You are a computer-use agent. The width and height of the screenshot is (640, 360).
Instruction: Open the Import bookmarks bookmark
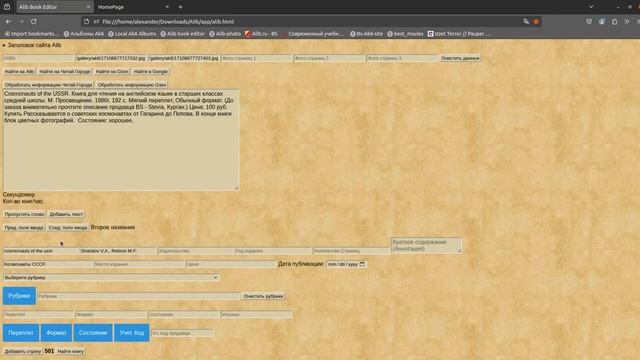[x=32, y=34]
